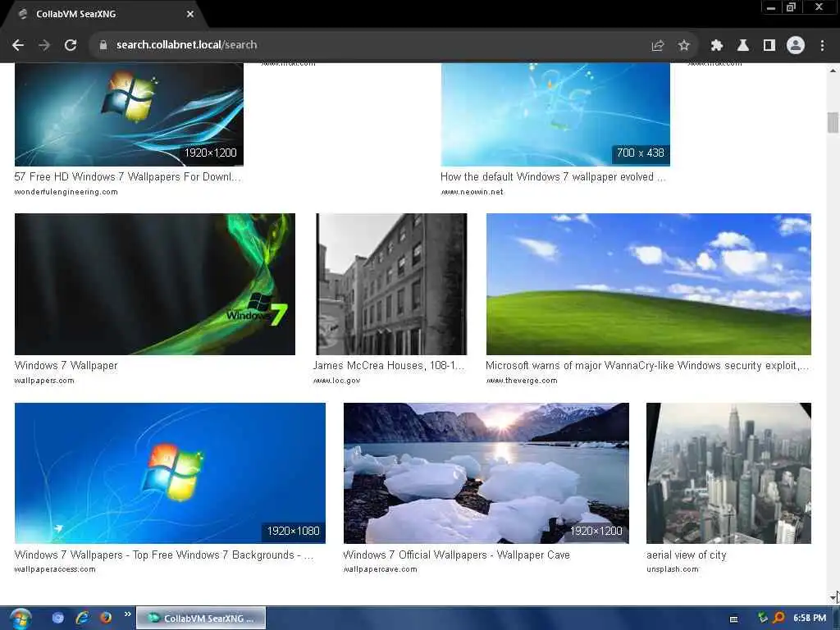The width and height of the screenshot is (840, 630).
Task: Click the vertical scrollbar thumb
Action: tap(833, 122)
